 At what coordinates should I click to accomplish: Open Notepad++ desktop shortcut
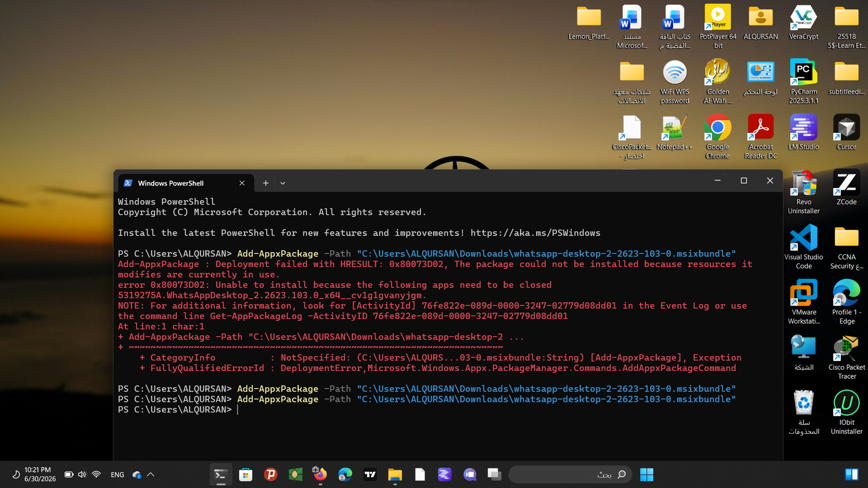tap(675, 133)
